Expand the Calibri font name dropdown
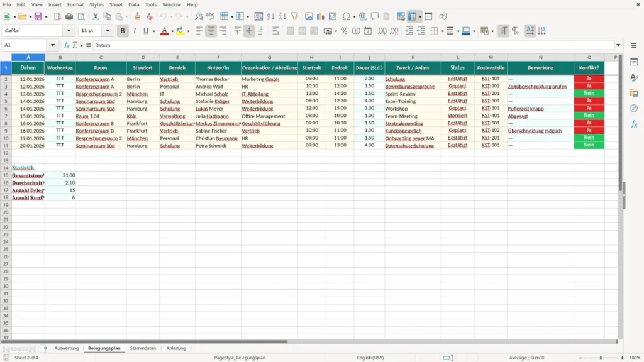644x362 pixels. coord(69,31)
